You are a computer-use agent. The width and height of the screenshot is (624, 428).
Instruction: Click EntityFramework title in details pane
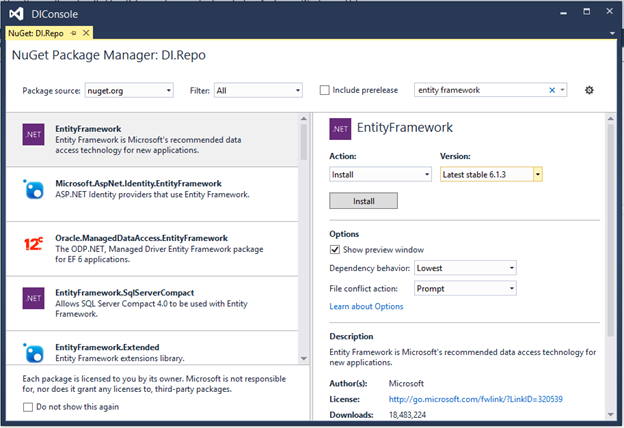coord(405,127)
